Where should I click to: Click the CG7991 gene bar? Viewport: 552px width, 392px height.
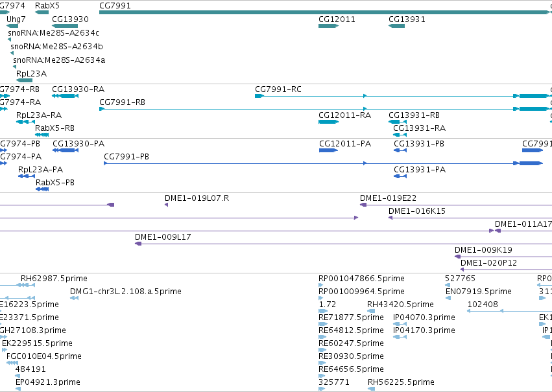click(324, 12)
